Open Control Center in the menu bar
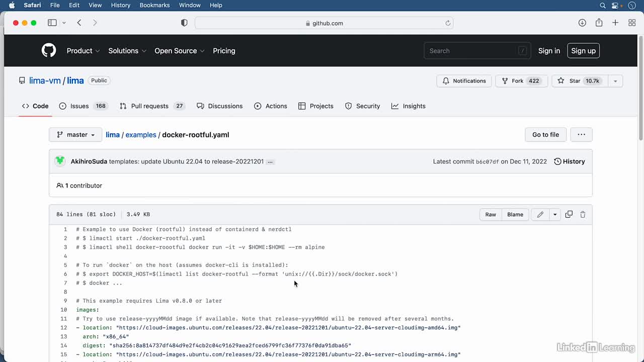 tap(615, 5)
